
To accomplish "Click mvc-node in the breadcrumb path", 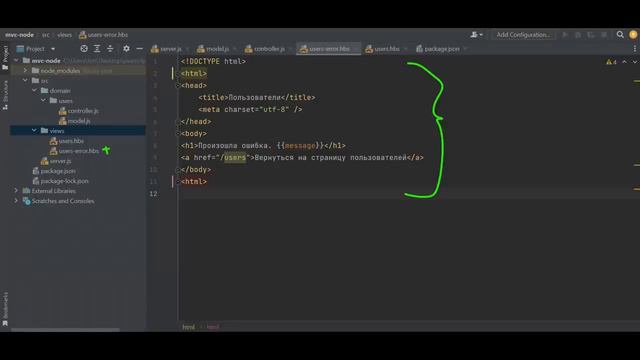I will tap(20, 35).
